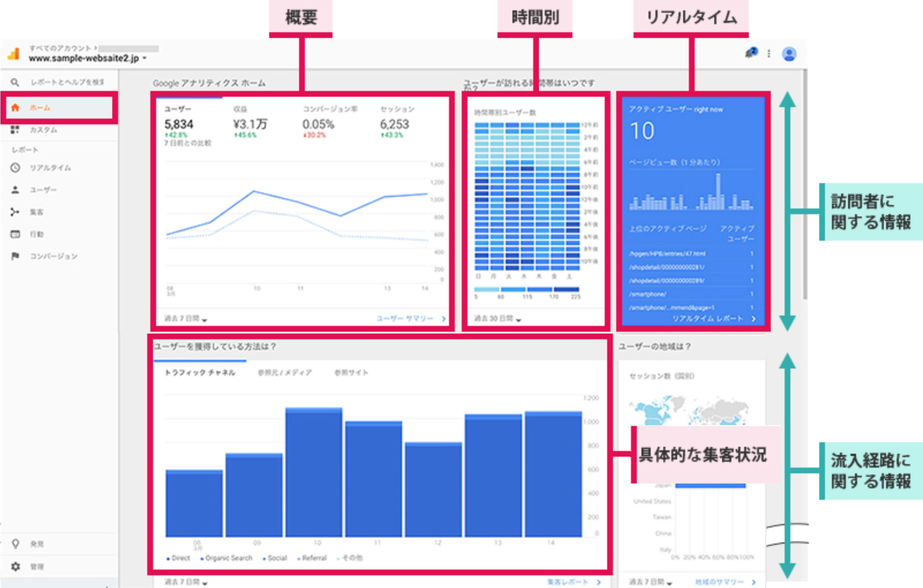
Task: Click the Acquisition (集客) arrows icon
Action: click(15, 212)
